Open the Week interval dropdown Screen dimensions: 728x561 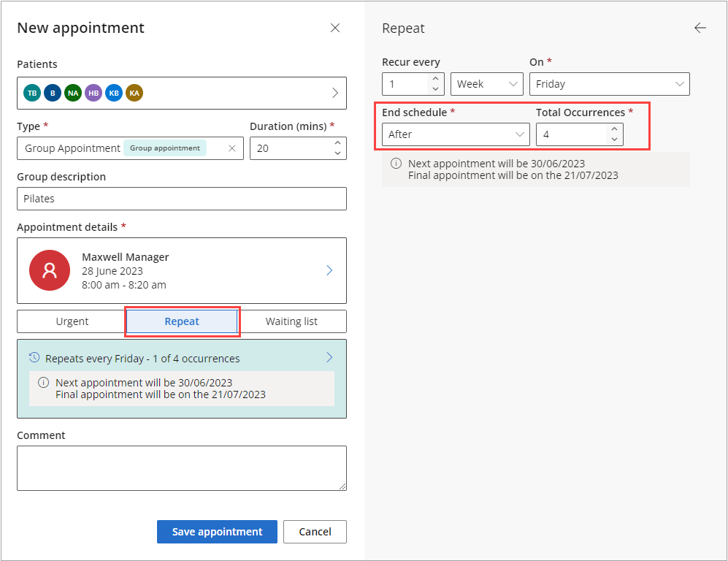486,84
